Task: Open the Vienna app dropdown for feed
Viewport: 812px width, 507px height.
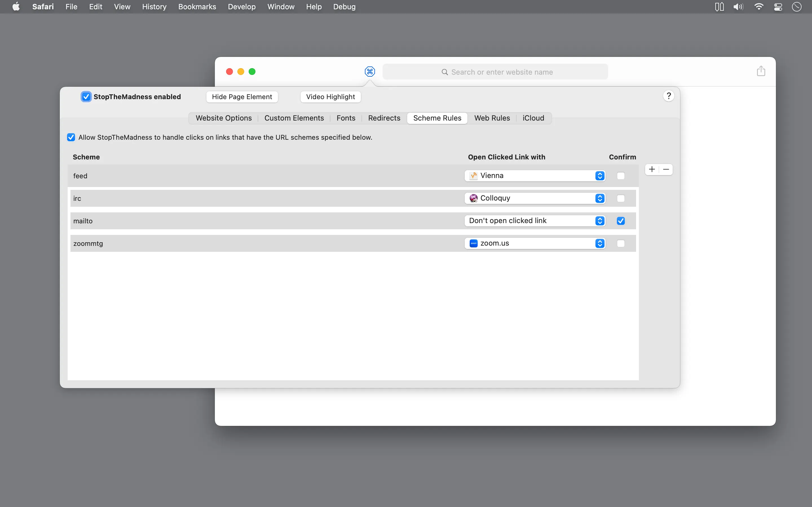Action: pos(535,176)
